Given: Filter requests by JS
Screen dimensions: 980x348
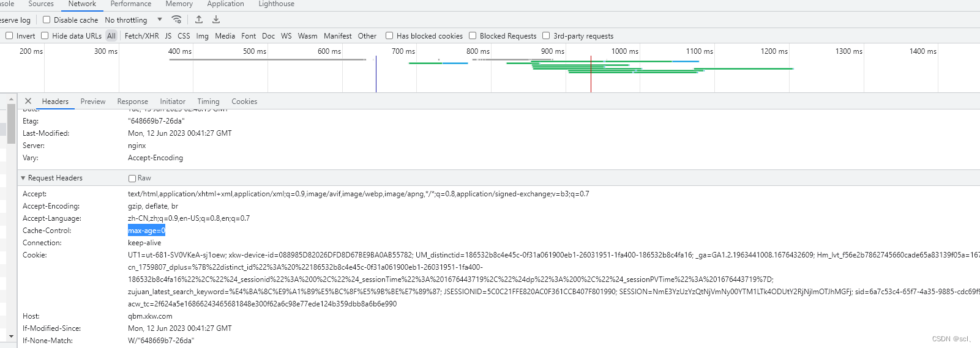Looking at the screenshot, I should pos(168,36).
